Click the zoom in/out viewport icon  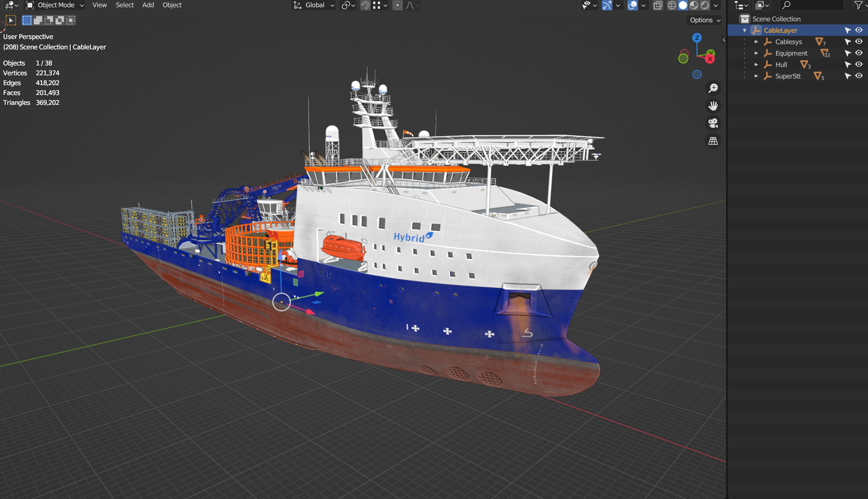(x=713, y=88)
